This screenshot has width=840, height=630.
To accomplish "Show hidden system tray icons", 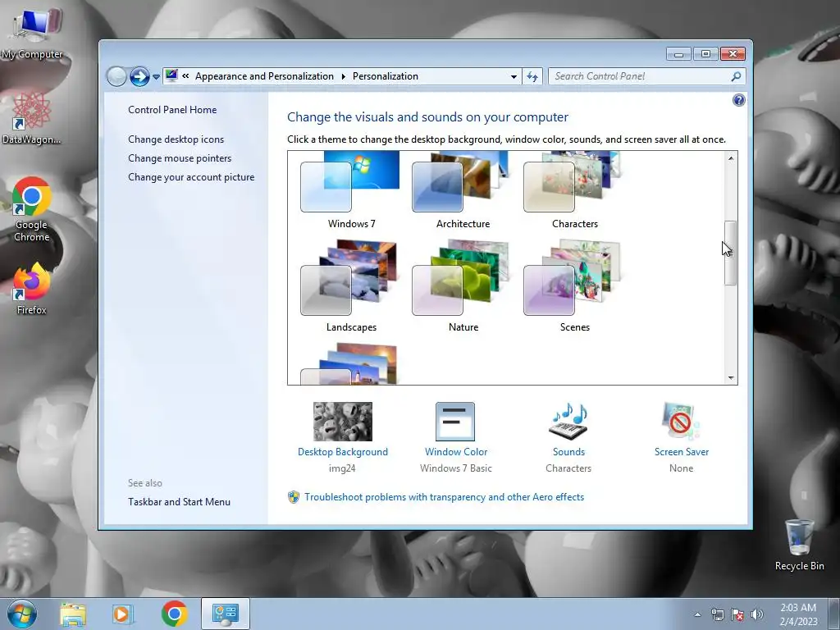I will click(x=697, y=614).
